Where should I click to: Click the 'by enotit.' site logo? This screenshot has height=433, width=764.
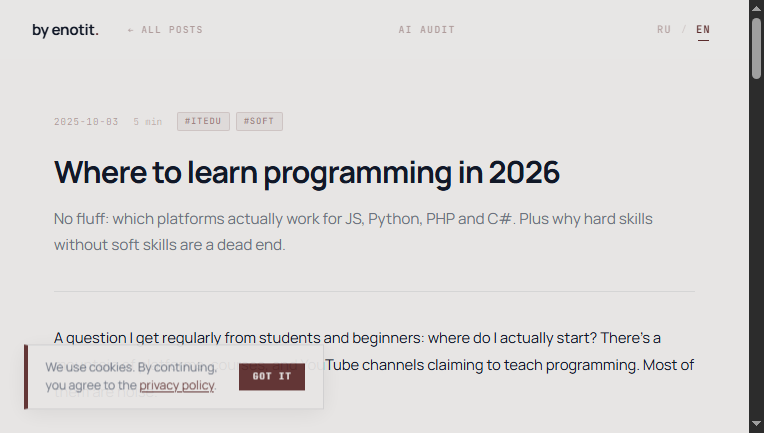tap(65, 30)
